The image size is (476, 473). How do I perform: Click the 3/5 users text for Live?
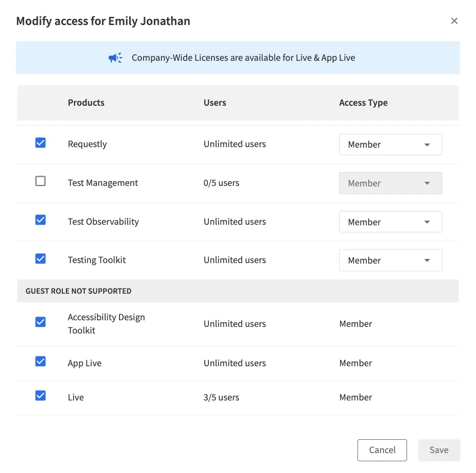click(221, 397)
